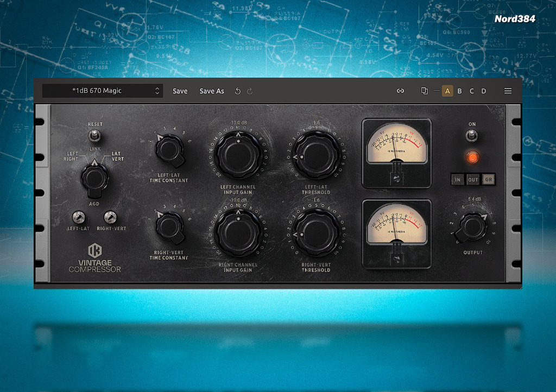556x392 pixels.
Task: Flip the RIGHT-VERT toggle switch
Action: (110, 217)
